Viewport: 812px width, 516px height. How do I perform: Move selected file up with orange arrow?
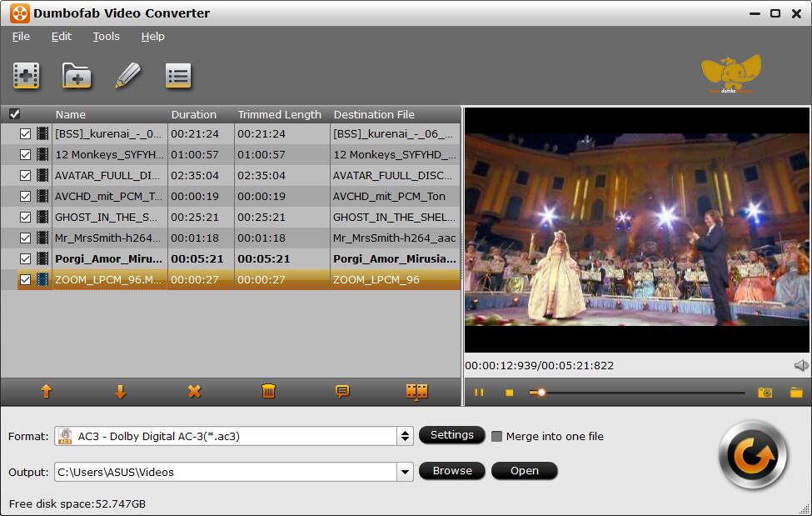(47, 392)
